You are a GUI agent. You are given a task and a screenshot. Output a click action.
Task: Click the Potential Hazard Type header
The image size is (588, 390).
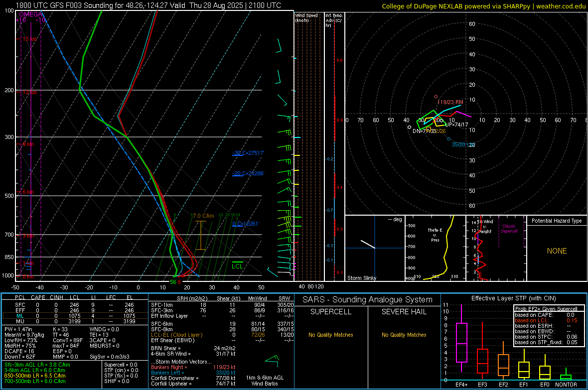[557, 221]
